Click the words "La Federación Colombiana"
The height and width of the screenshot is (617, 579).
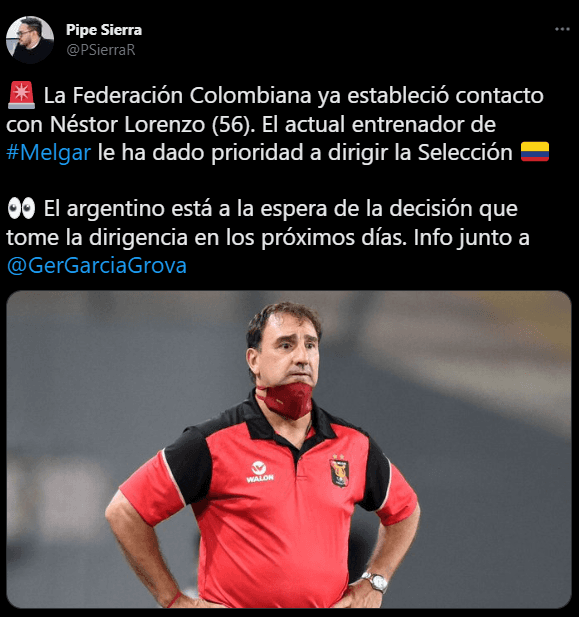tap(178, 96)
